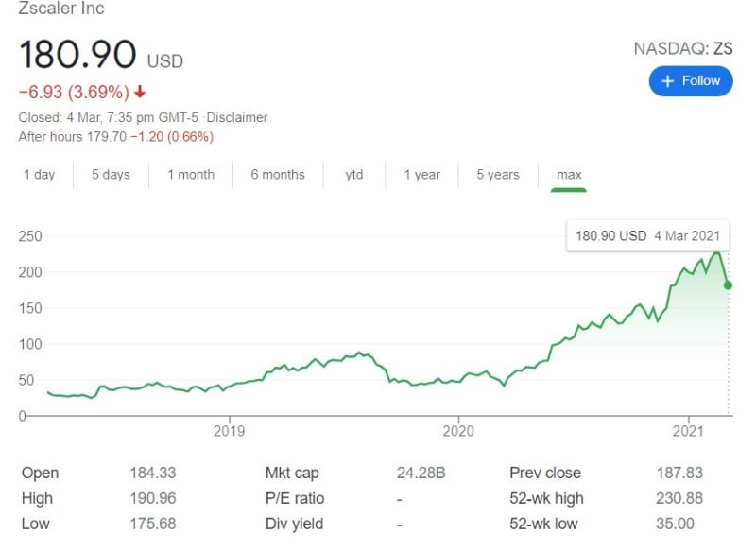Click the red downward arrow beside the price change
The height and width of the screenshot is (551, 756).
[x=138, y=92]
